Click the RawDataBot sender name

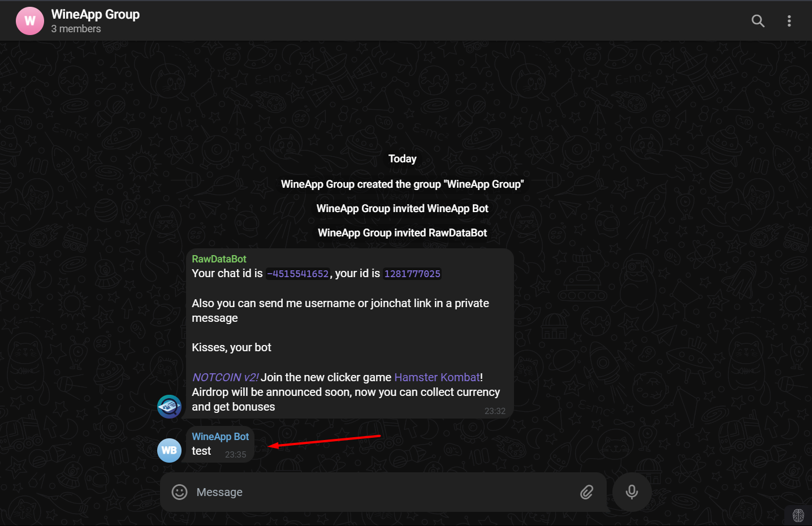pos(219,259)
